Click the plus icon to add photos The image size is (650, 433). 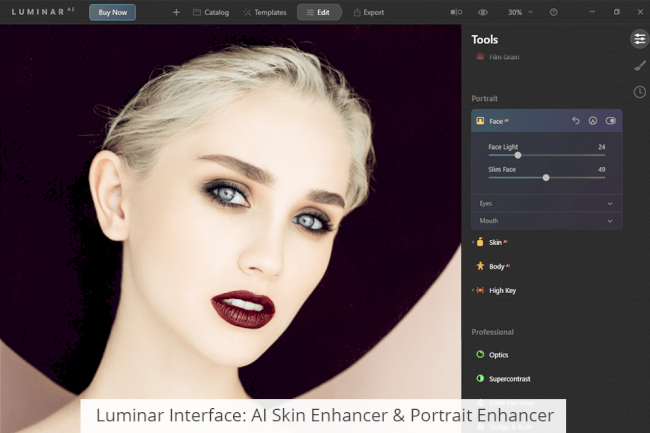pos(176,12)
